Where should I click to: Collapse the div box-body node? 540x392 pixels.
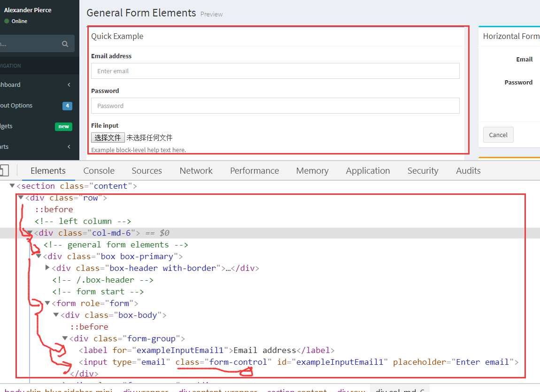click(56, 315)
